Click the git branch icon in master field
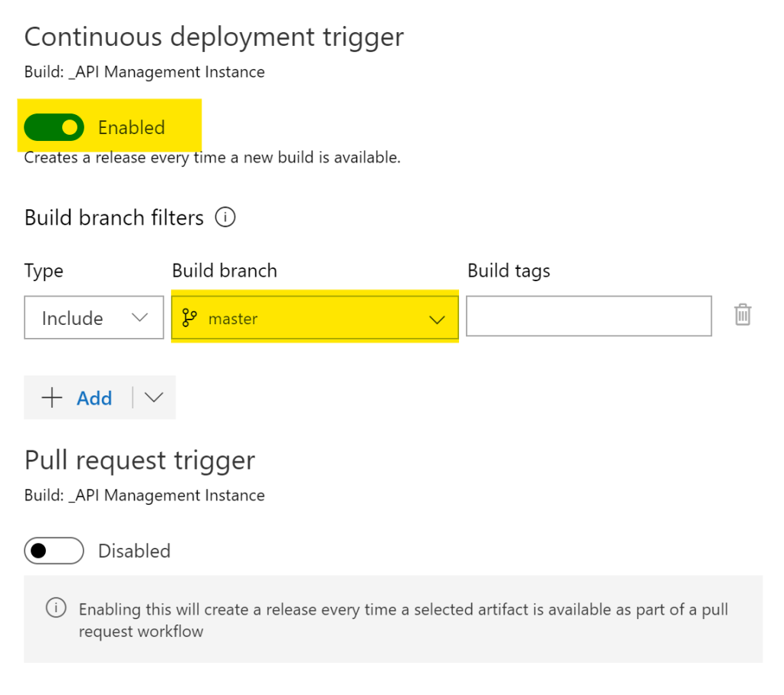Screen dimensions: 784x695 (x=190, y=318)
